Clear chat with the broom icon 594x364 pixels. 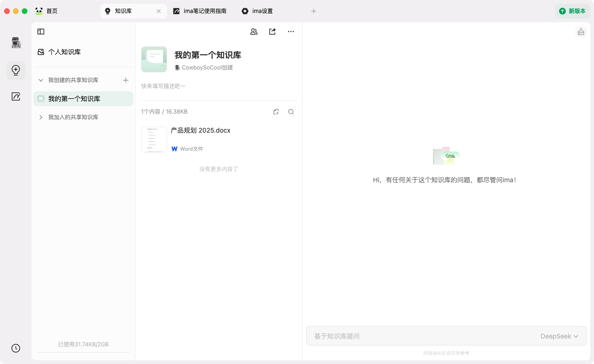tap(581, 32)
